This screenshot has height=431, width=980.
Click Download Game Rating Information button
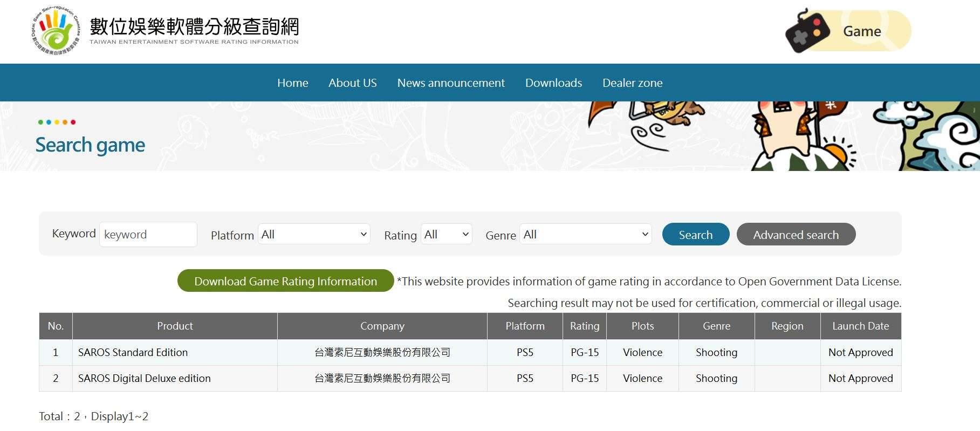tap(286, 281)
